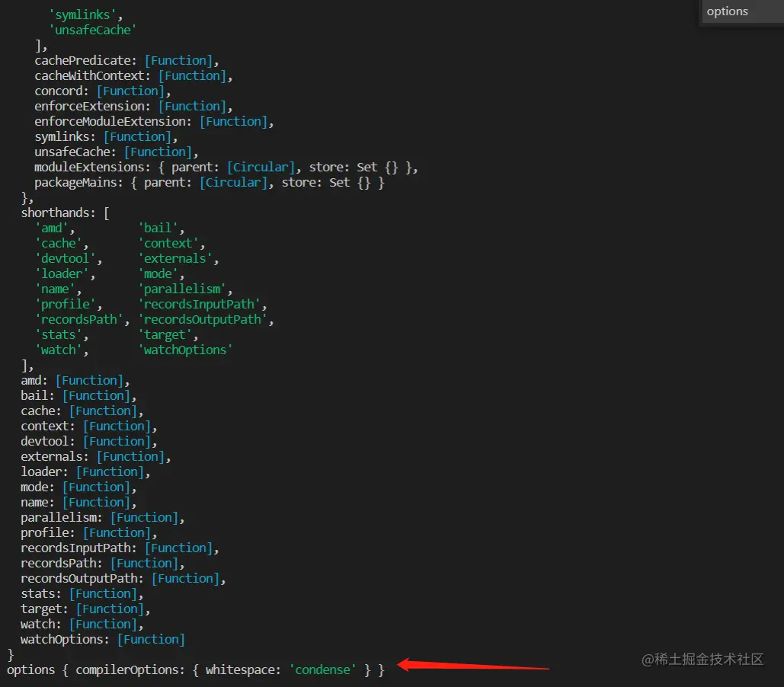Screen dimensions: 784x687
Task: Click the 'enforceModuleExtension: [Function]' line
Action: tap(154, 122)
